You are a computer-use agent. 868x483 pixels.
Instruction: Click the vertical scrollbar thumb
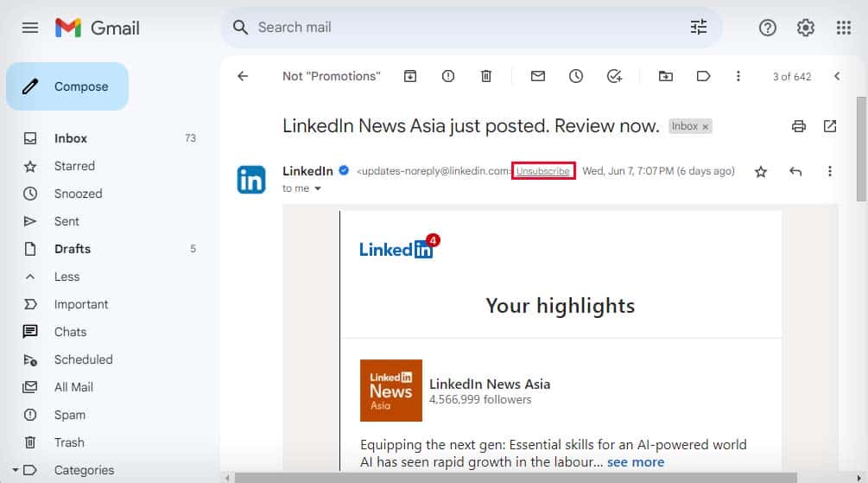click(861, 149)
